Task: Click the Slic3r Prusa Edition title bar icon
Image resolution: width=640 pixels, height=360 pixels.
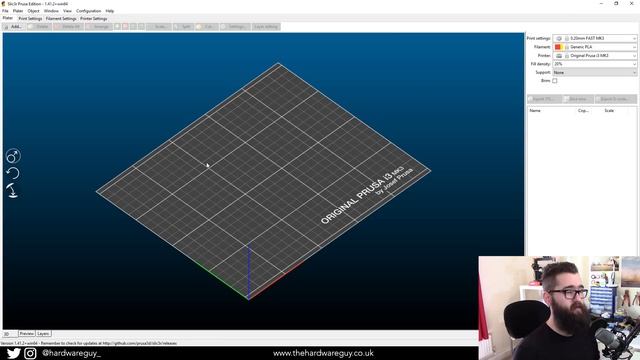Action: 4,4
